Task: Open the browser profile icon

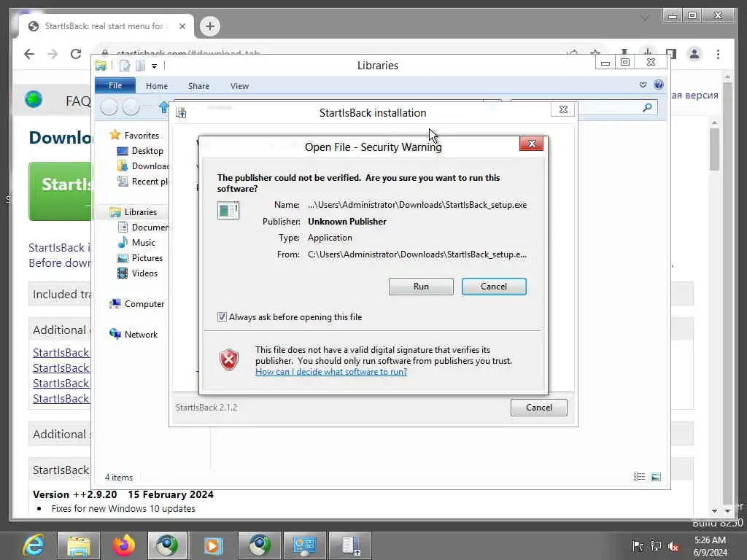Action: tap(694, 54)
